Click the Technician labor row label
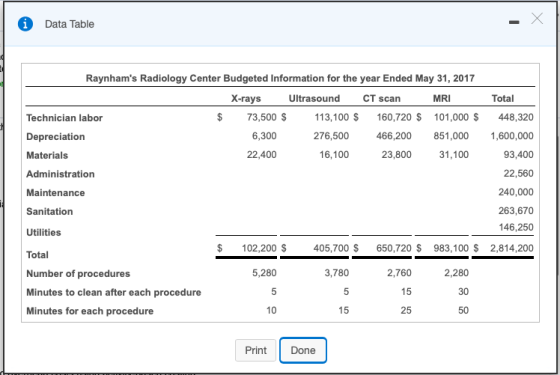The height and width of the screenshot is (375, 560). click(x=64, y=118)
